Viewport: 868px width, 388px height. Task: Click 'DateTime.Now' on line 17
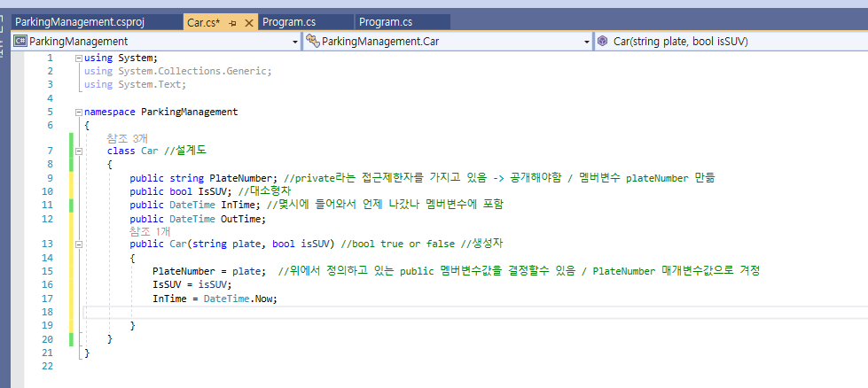238,299
